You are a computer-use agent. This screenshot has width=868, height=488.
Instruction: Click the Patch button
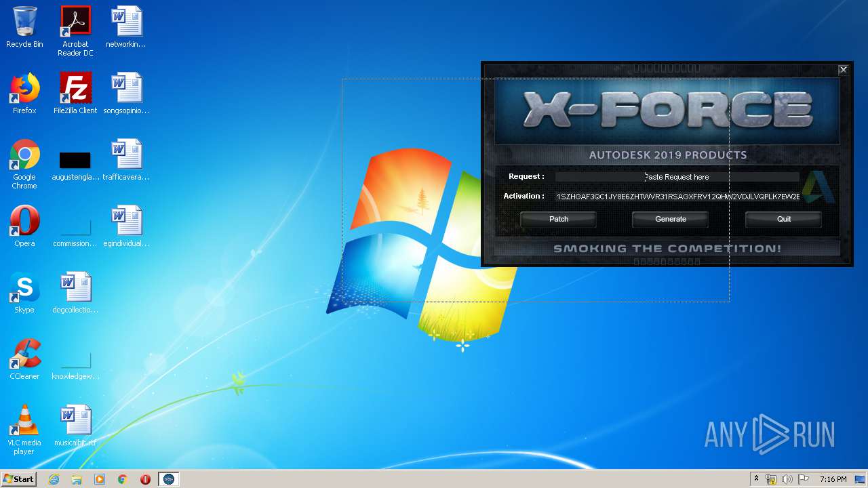pos(559,219)
